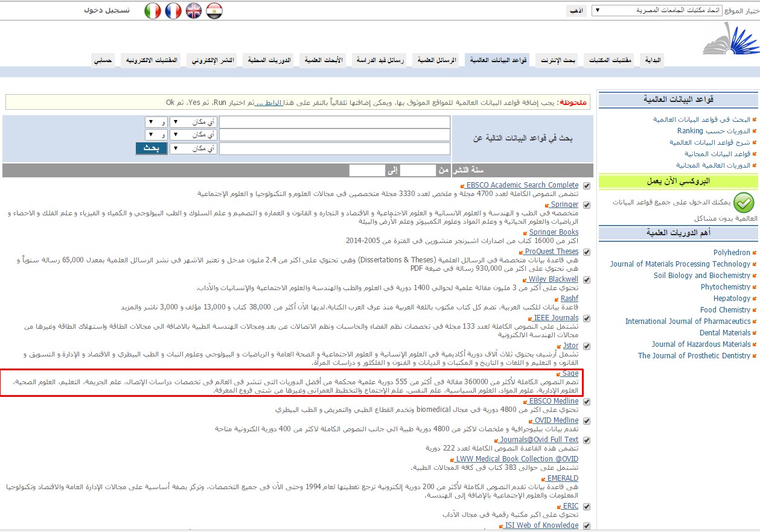Open the الرسائل العلمية tab

(437, 60)
